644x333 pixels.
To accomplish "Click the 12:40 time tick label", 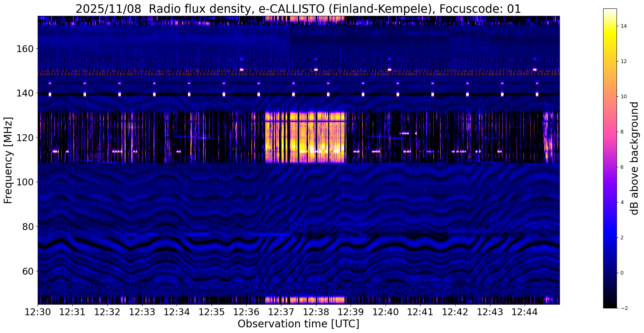I will tap(386, 312).
